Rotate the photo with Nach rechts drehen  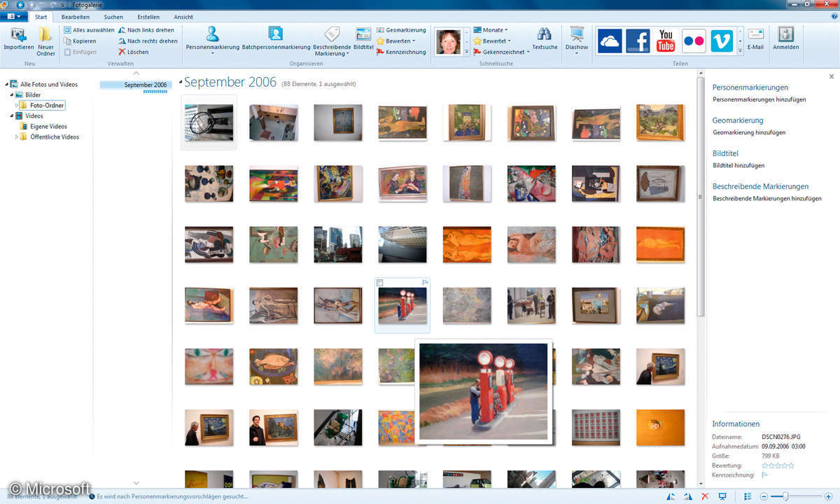click(x=147, y=41)
